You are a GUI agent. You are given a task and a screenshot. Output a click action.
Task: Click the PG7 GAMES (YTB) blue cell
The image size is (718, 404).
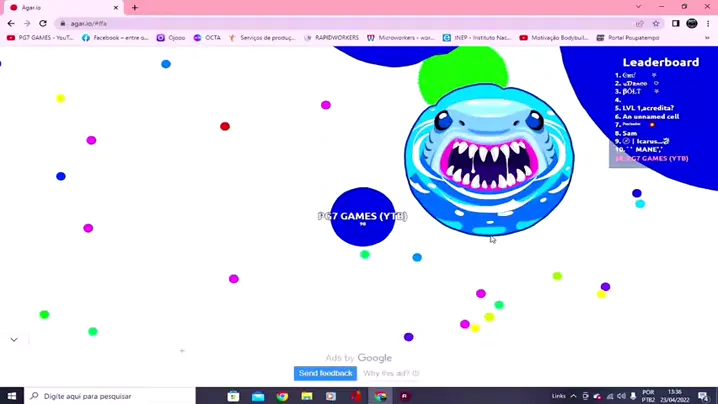point(362,217)
